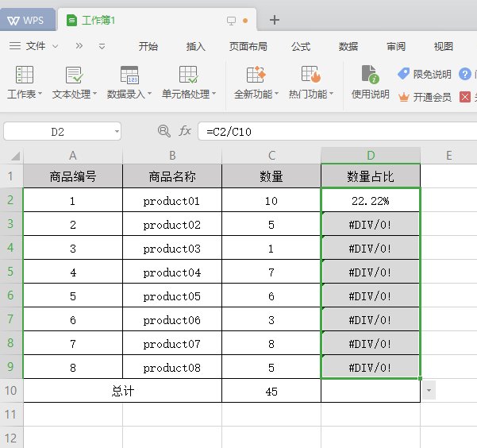Click the fill handle at D9 corner
477x448 pixels.
(420, 378)
